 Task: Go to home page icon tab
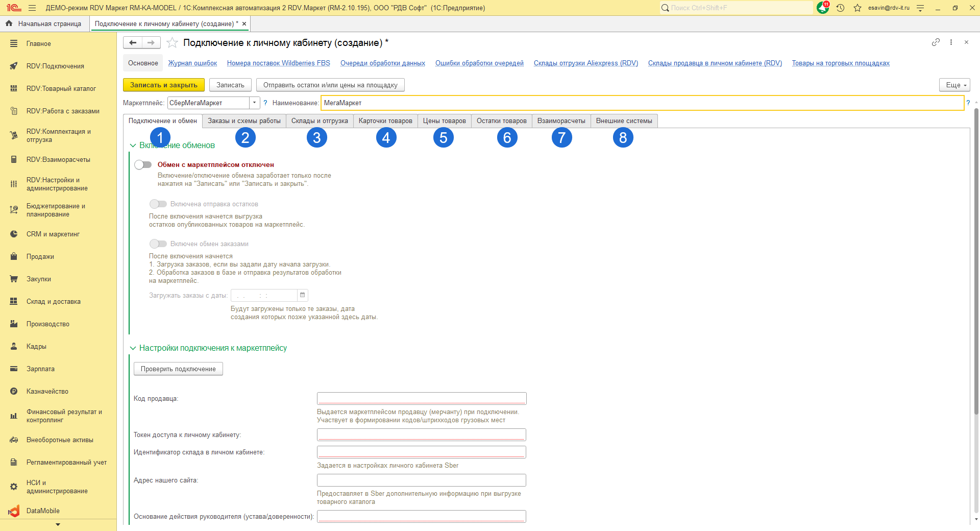pos(9,23)
